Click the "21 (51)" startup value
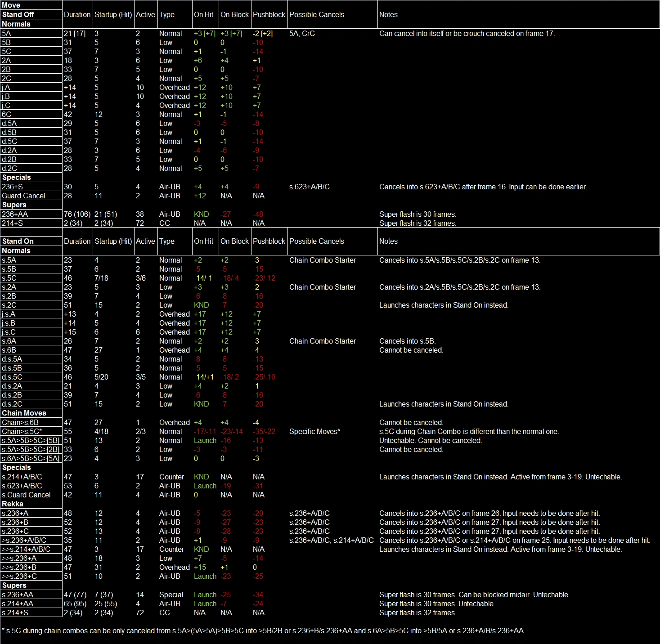Screen dimensions: 660x644 click(106, 214)
